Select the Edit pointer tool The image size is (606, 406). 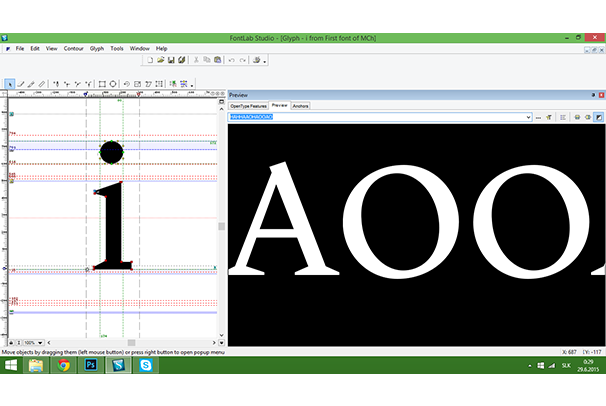tap(10, 84)
